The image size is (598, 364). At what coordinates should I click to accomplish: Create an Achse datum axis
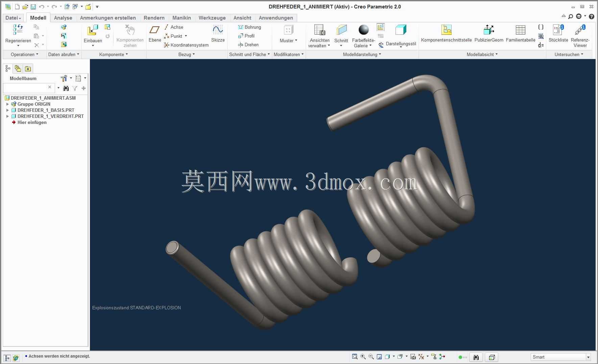click(174, 27)
